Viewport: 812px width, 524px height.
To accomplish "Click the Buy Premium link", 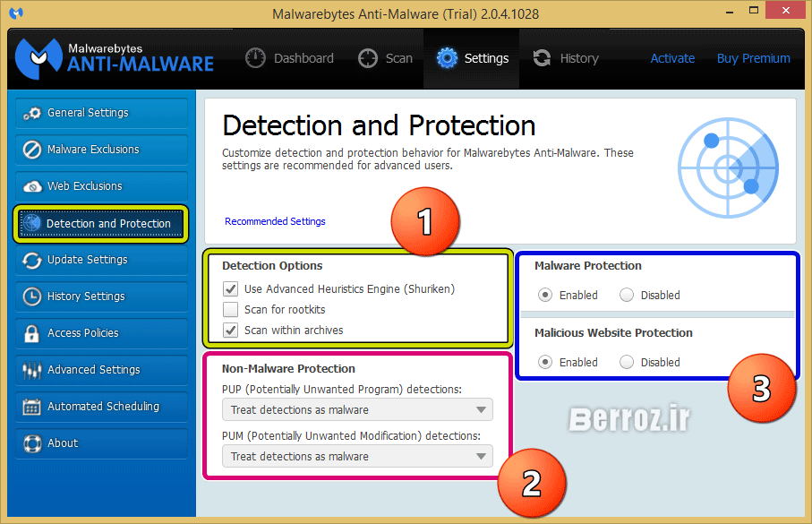I will [x=754, y=58].
